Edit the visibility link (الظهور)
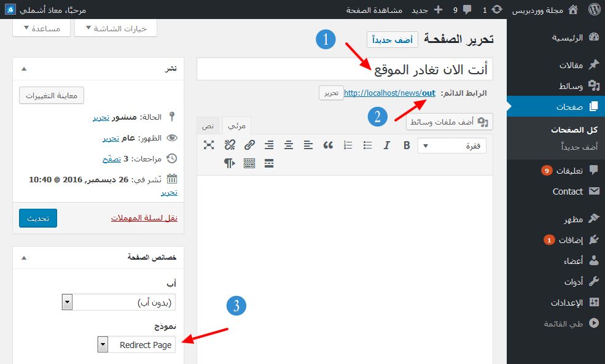Screen dimensions: 605x364 click(x=111, y=138)
